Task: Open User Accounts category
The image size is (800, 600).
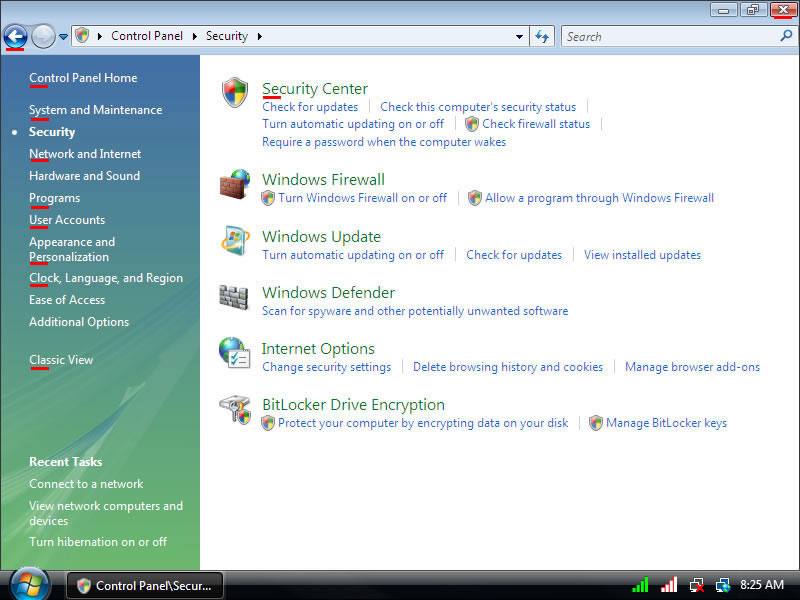Action: click(x=67, y=220)
